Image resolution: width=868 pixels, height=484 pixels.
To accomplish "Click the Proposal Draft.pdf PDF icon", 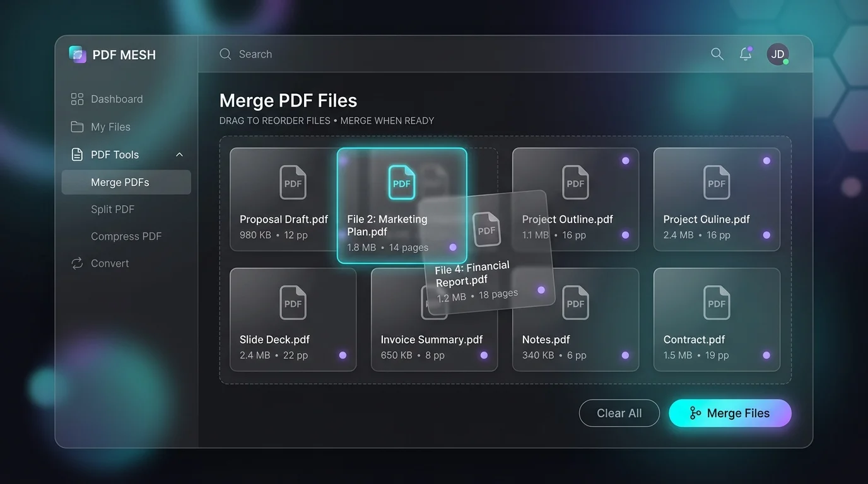I will coord(293,183).
